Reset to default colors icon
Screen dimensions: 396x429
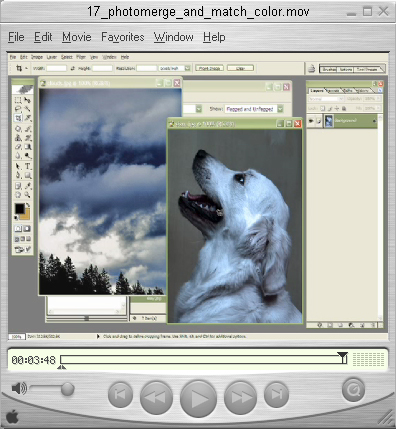click(16, 218)
